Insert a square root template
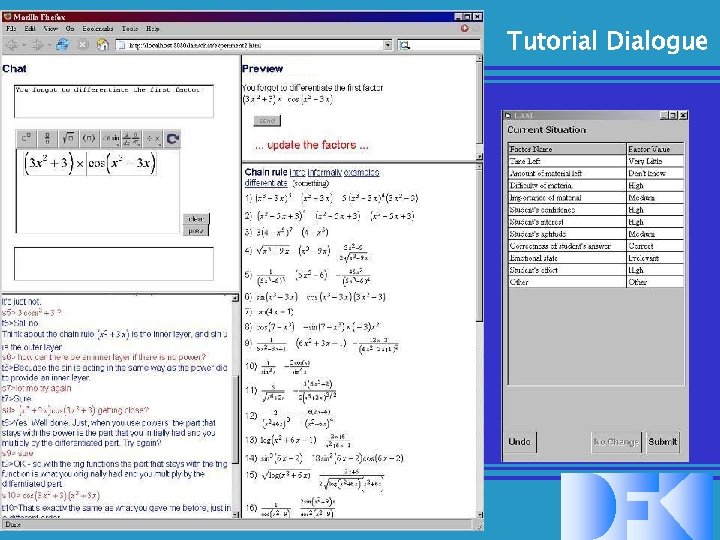The width and height of the screenshot is (720, 540). 68,138
